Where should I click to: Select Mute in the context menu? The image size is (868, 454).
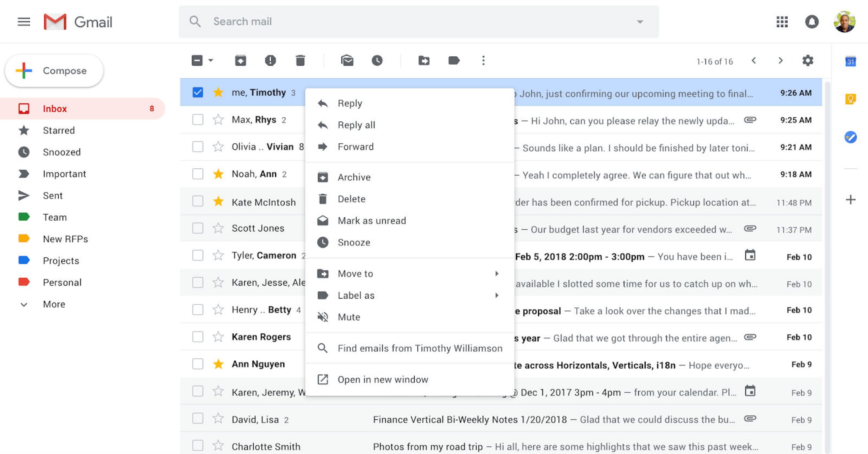tap(348, 317)
